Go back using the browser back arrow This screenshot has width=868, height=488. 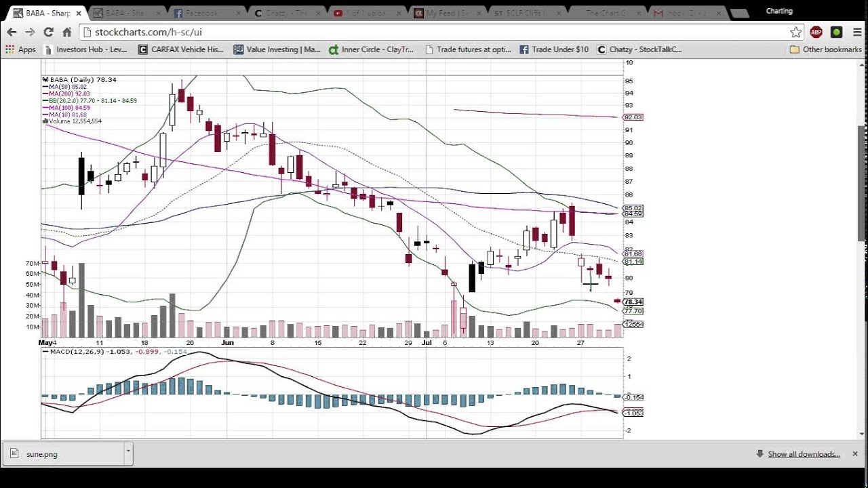click(x=12, y=32)
